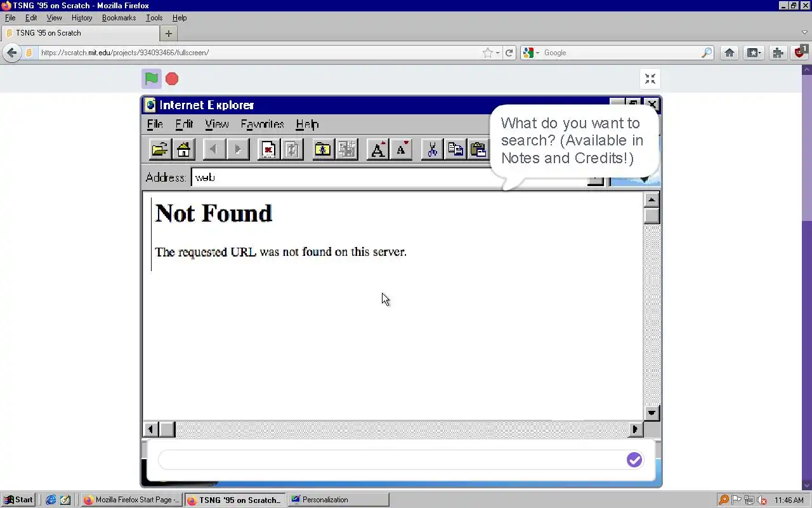The height and width of the screenshot is (508, 812).
Task: Open the View menu in Internet Explorer window
Action: tap(217, 124)
